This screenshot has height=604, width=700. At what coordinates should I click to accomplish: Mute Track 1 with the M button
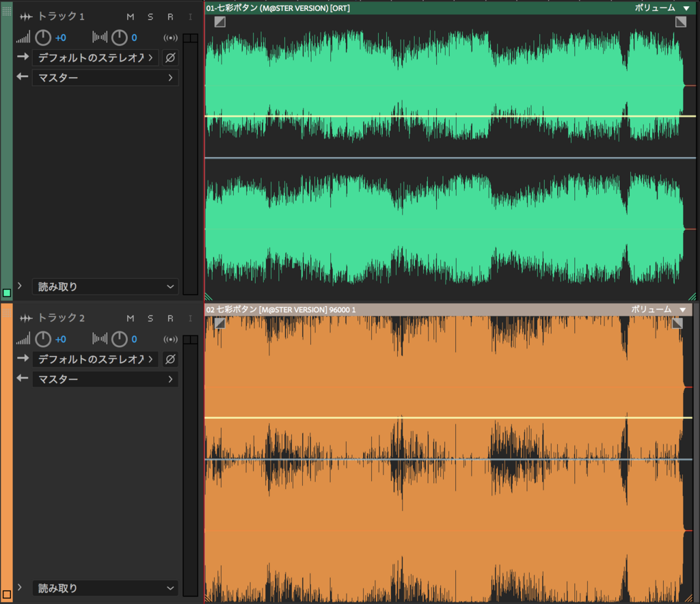[131, 17]
